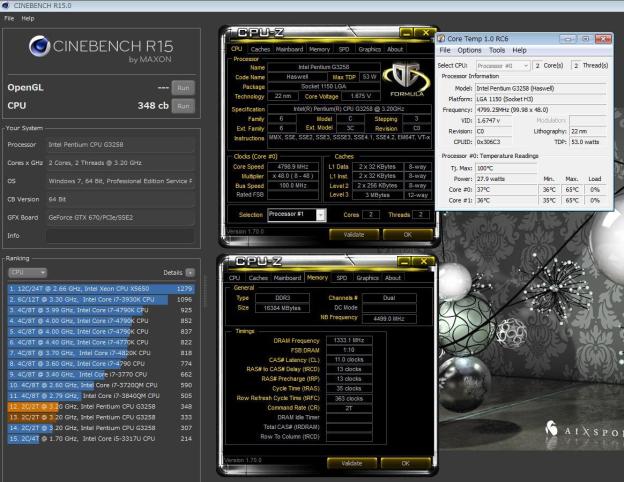
Task: Switch to Caches tab in upper CPU-Z window
Action: [260, 49]
